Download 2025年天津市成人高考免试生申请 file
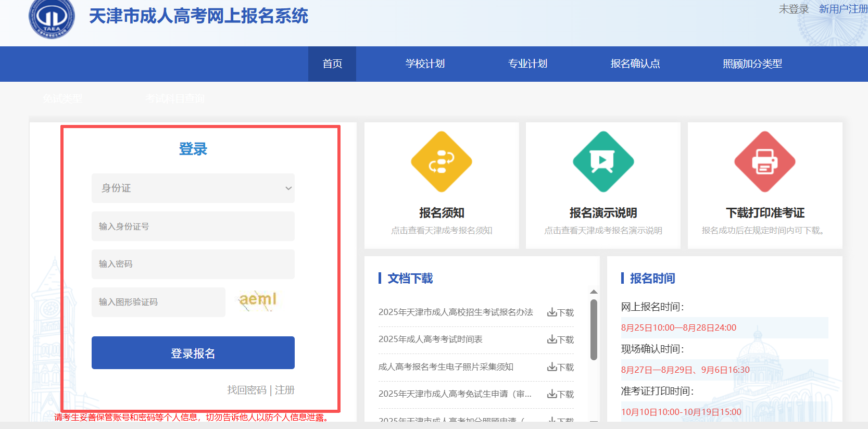The image size is (868, 429). pos(560,394)
